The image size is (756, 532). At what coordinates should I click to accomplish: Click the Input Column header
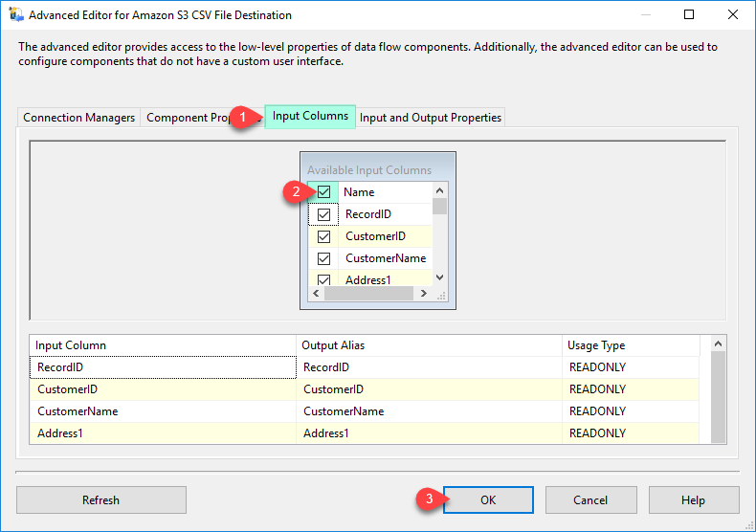coord(163,345)
